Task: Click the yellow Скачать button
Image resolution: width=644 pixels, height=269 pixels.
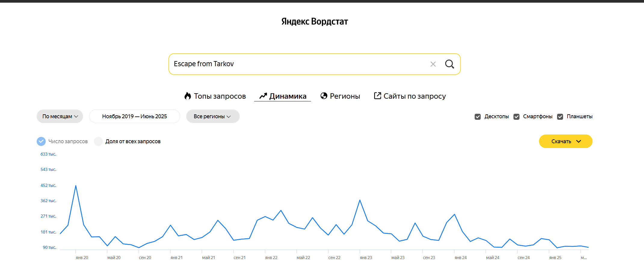Action: pyautogui.click(x=561, y=141)
